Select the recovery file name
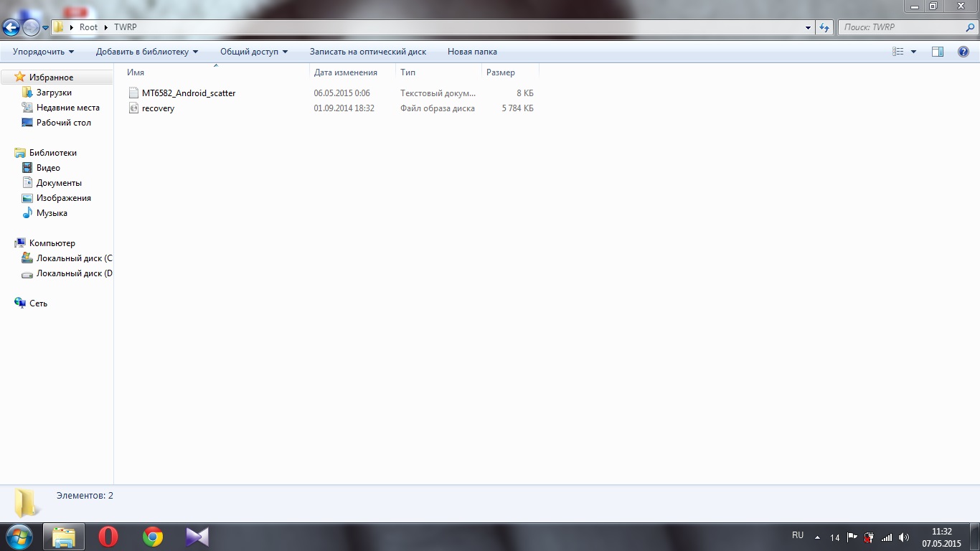The height and width of the screenshot is (551, 980). tap(158, 108)
